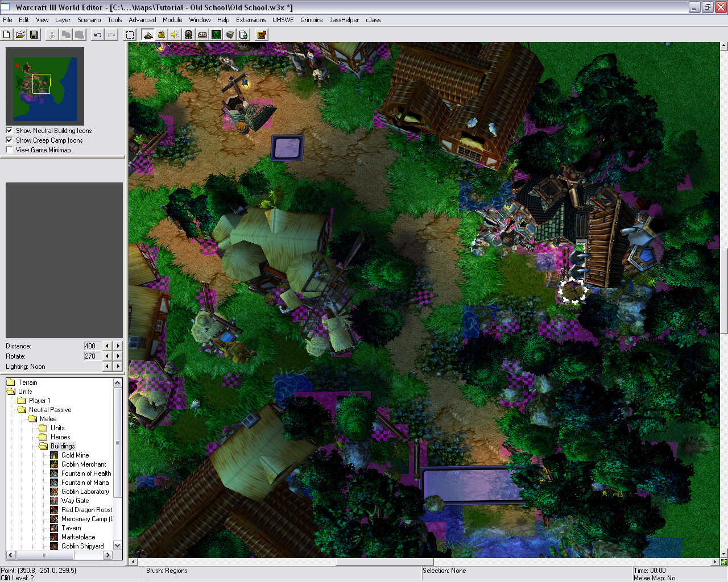Open the Scenario menu

tap(89, 20)
